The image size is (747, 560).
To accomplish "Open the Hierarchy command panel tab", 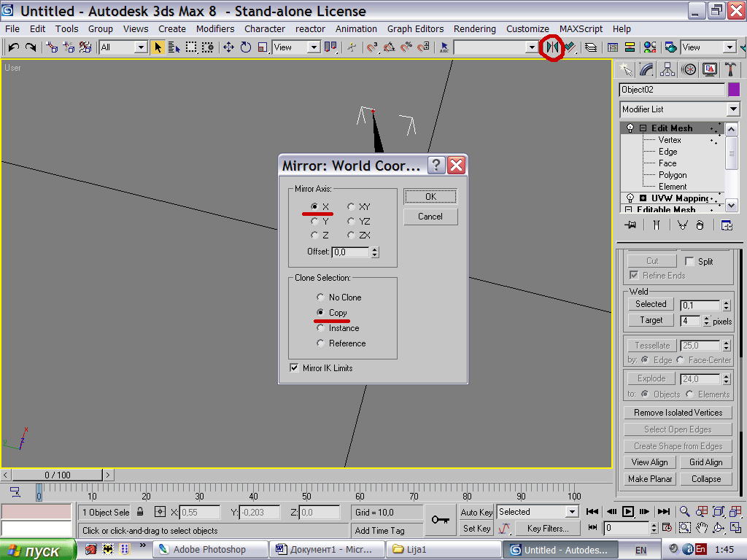I will [667, 70].
